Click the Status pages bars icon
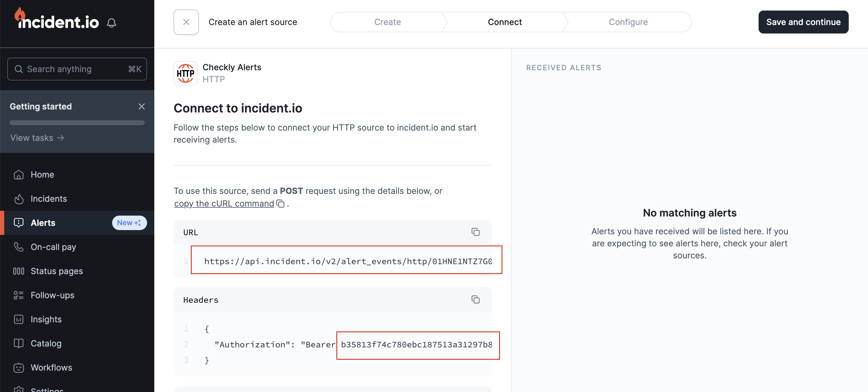Image resolution: width=868 pixels, height=392 pixels. pos(18,271)
